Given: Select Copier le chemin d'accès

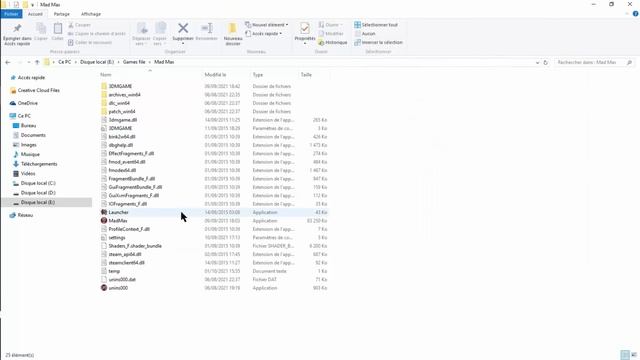Looking at the screenshot, I should click(x=97, y=33).
